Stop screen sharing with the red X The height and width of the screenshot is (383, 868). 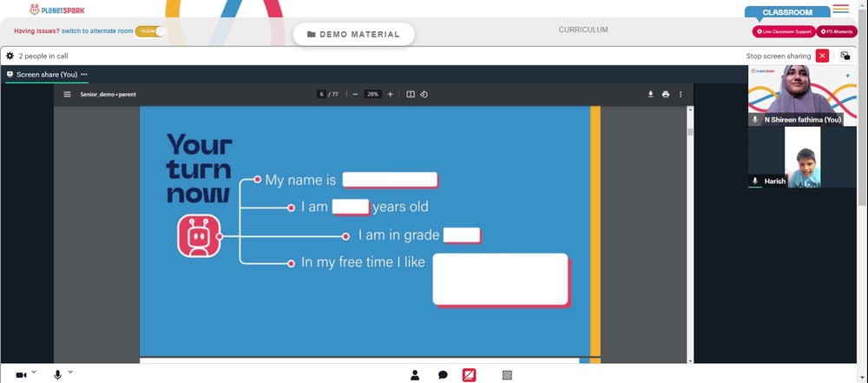(x=822, y=56)
